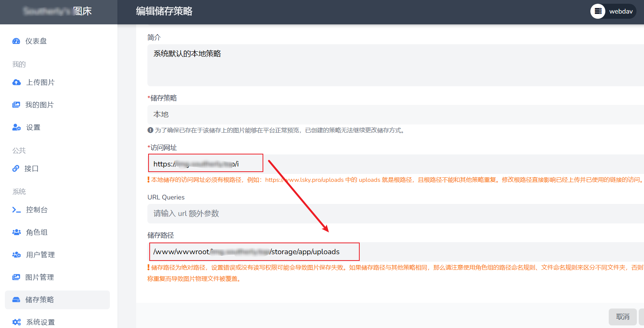Screen dimensions: 644x328
Task: Click the 储存路径 storage path field
Action: [396, 252]
